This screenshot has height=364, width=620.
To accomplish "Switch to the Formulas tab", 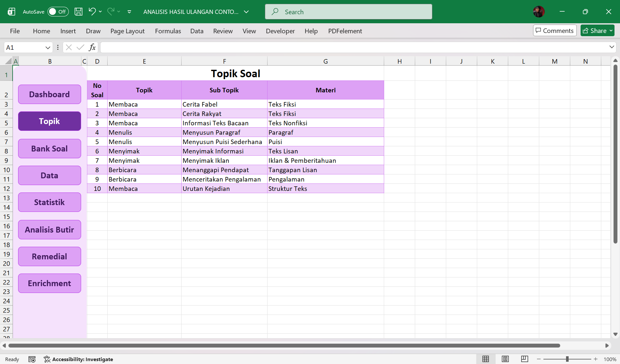I will tap(168, 31).
